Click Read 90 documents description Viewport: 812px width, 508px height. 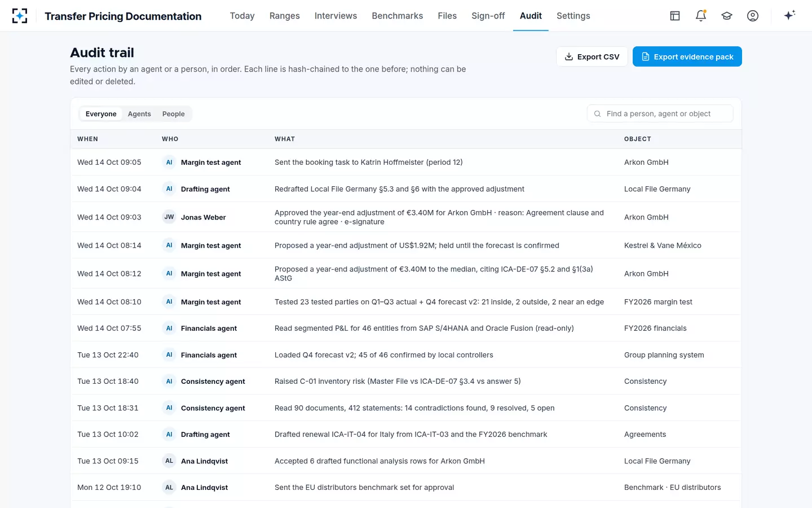414,408
